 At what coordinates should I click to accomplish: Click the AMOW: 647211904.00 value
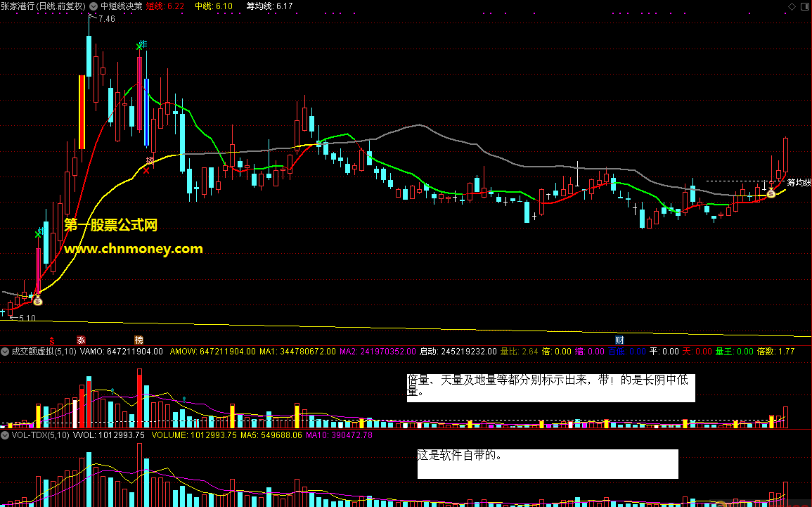click(213, 351)
